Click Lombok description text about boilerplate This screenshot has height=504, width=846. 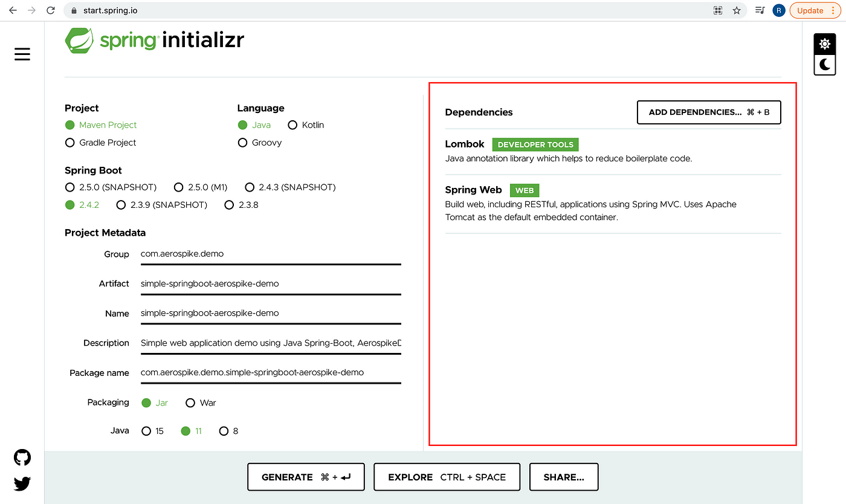click(569, 159)
